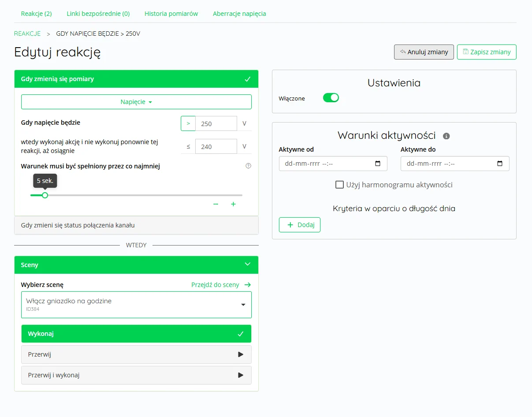Click the minus icon to decrease the duration
The width and height of the screenshot is (532, 417).
click(216, 204)
